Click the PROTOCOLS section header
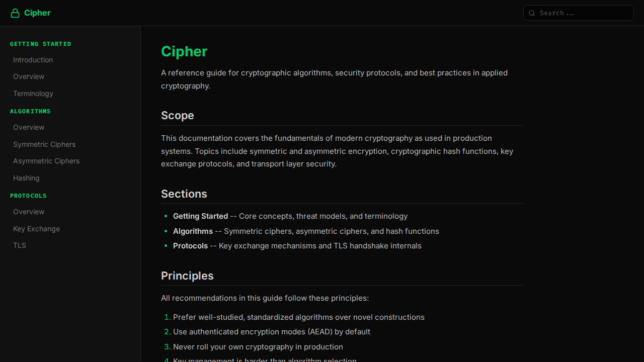644x362 pixels. (x=28, y=196)
